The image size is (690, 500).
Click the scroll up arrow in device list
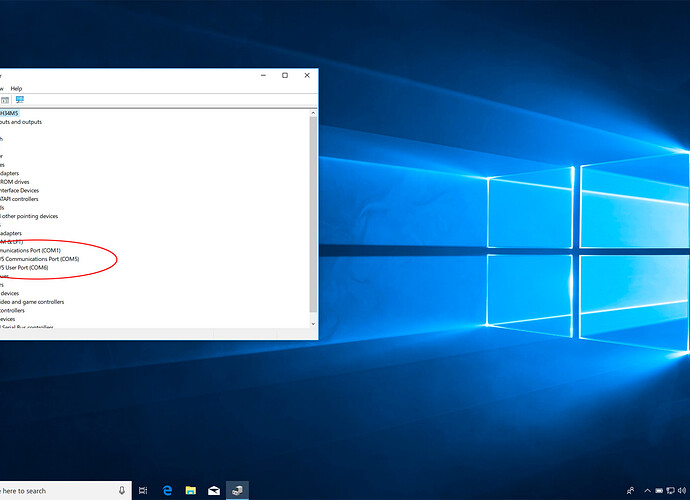(313, 113)
